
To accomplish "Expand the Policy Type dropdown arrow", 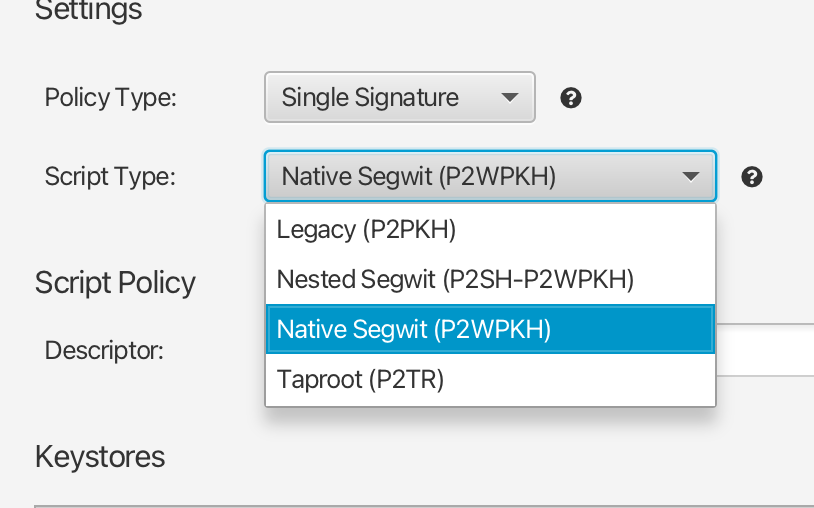I will tap(509, 98).
